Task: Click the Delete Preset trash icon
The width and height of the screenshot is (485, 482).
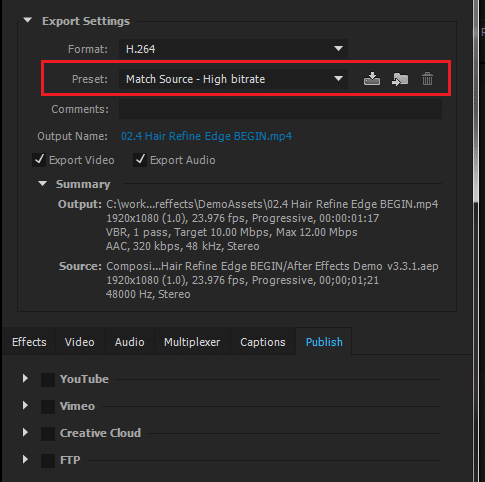Action: (427, 79)
